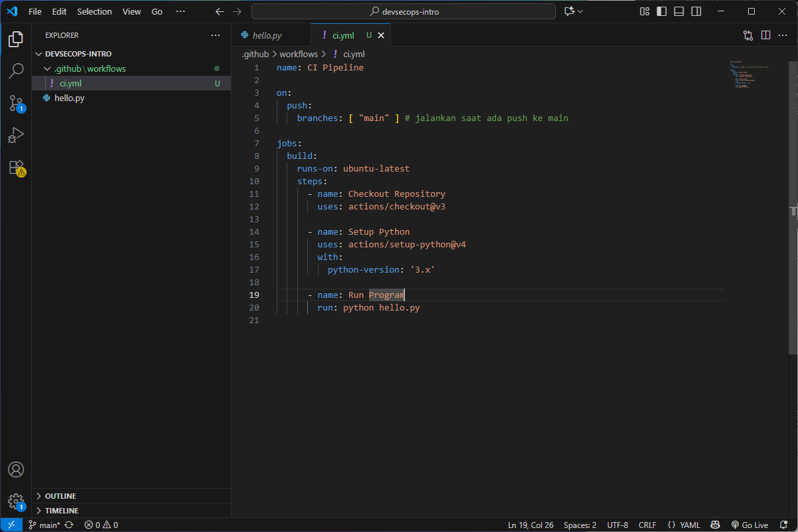
Task: Expand the TIMELINE section
Action: pos(62,511)
